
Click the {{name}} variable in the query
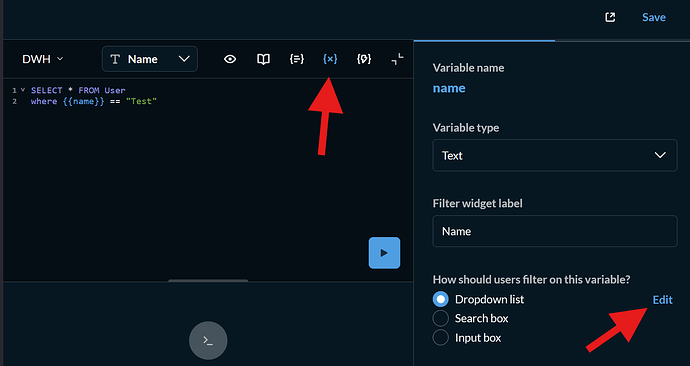tap(84, 101)
